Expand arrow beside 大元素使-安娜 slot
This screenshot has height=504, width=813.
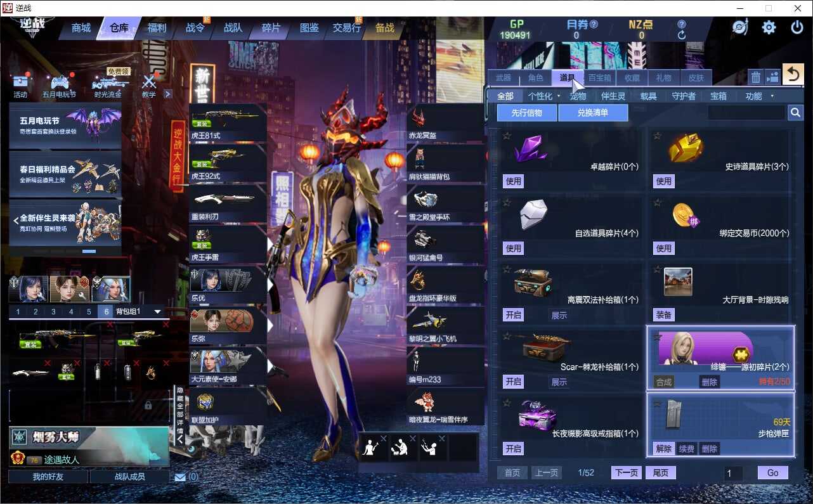[270, 366]
